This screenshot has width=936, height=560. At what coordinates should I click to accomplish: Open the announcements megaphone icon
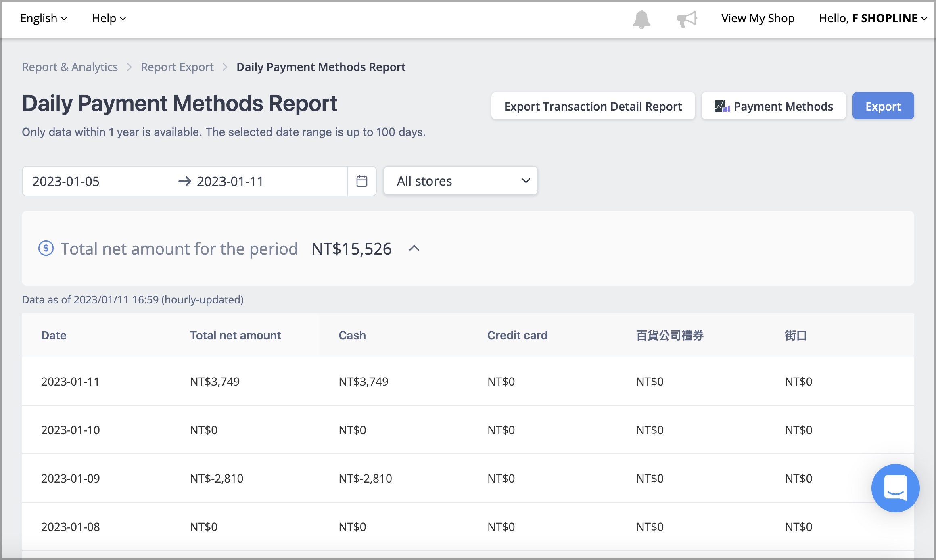(687, 19)
